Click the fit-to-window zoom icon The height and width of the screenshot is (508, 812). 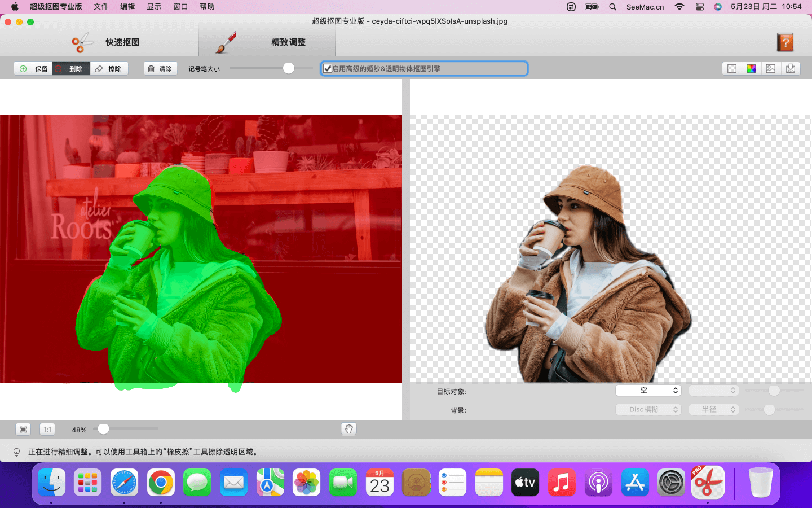point(23,430)
